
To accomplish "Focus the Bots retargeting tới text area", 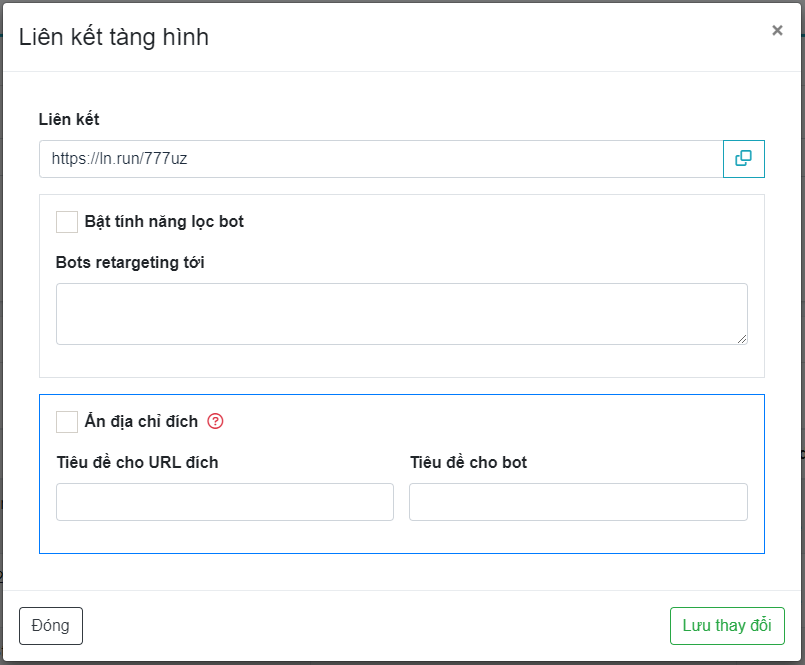I will (x=401, y=314).
